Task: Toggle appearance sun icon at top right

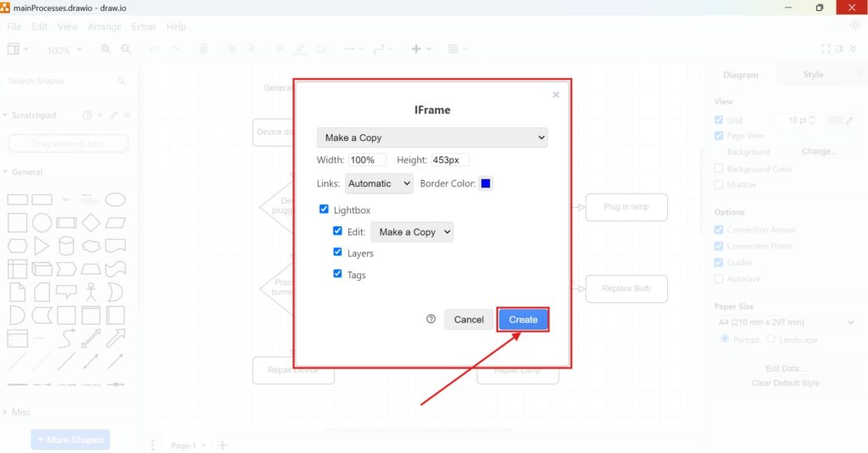Action: tap(855, 26)
